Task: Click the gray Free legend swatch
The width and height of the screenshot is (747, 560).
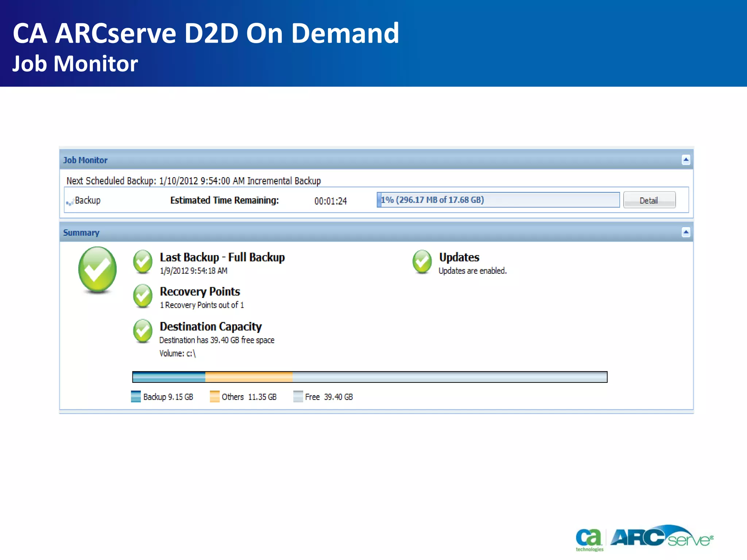Action: 298,397
